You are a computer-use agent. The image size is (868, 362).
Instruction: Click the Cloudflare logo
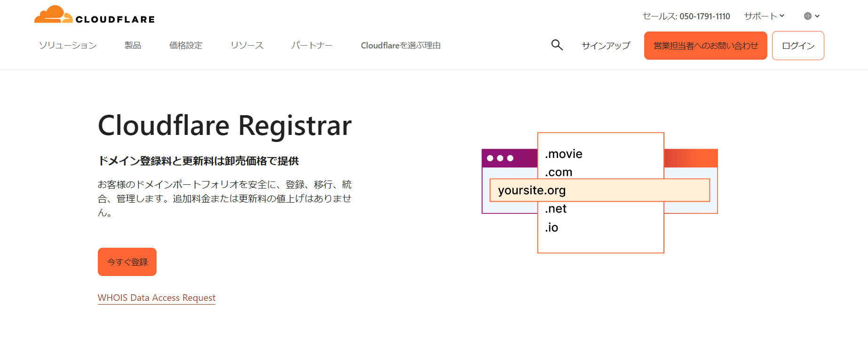pyautogui.click(x=95, y=15)
